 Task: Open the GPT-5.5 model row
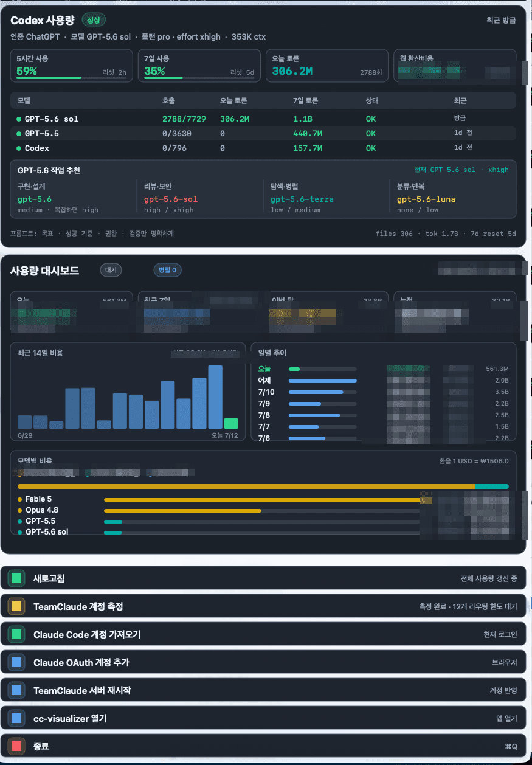tap(263, 133)
